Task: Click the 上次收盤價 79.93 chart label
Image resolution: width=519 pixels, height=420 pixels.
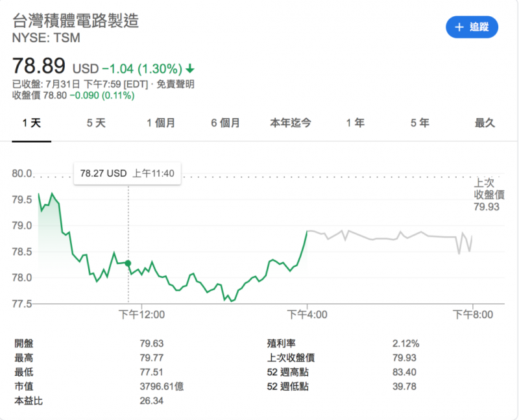Action: pos(489,195)
